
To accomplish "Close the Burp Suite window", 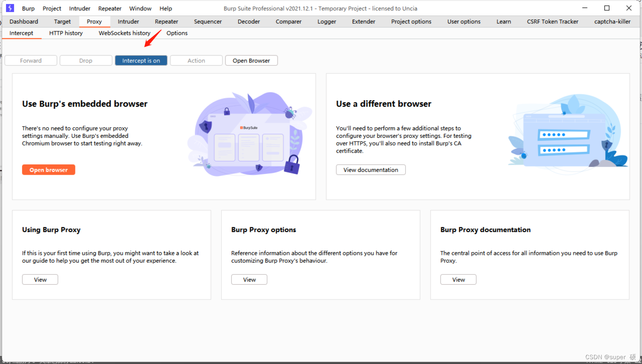I will pyautogui.click(x=629, y=8).
